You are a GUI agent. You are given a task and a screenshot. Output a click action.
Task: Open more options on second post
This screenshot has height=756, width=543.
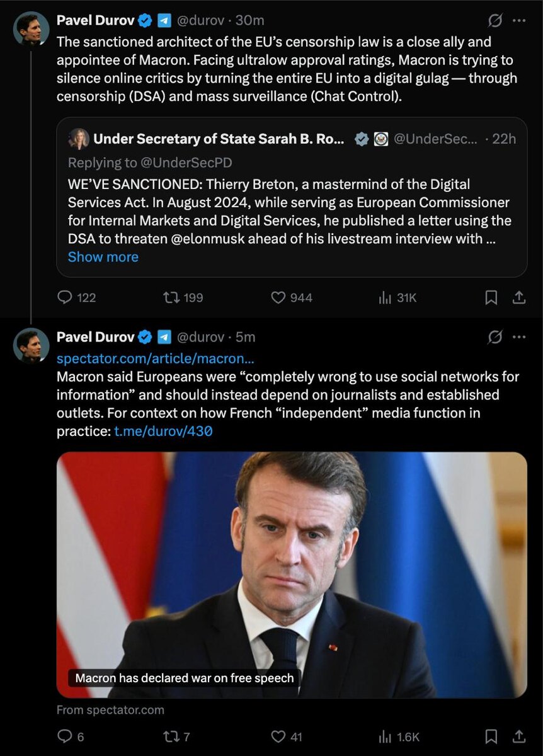519,338
